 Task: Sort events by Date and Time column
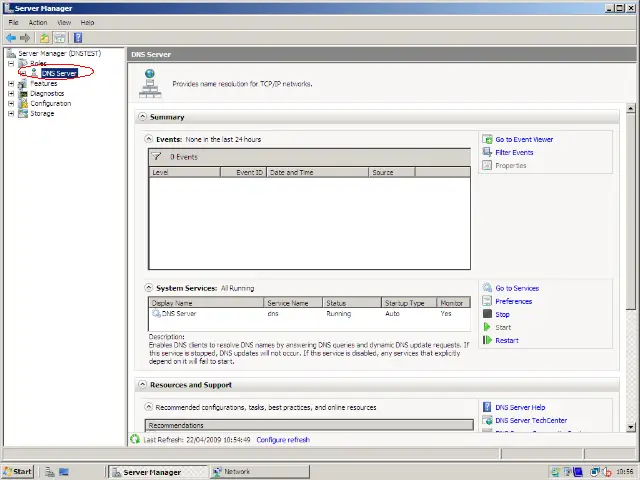coord(318,172)
